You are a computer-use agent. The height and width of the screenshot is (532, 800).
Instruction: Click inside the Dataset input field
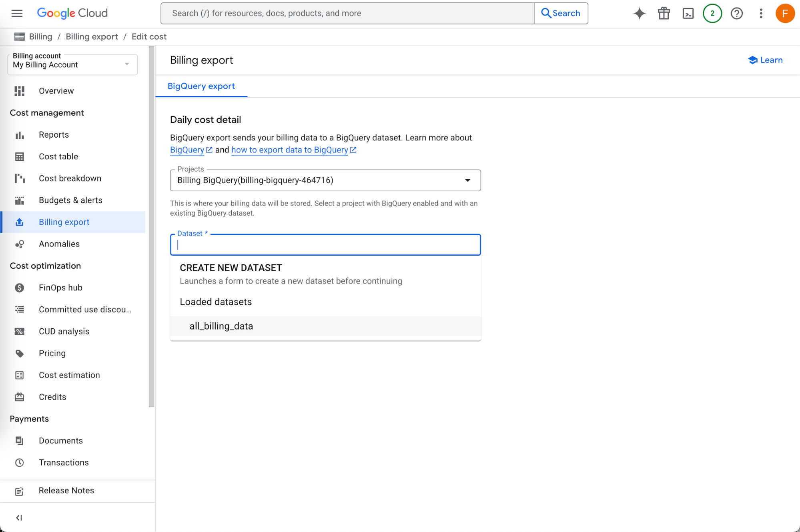point(325,244)
